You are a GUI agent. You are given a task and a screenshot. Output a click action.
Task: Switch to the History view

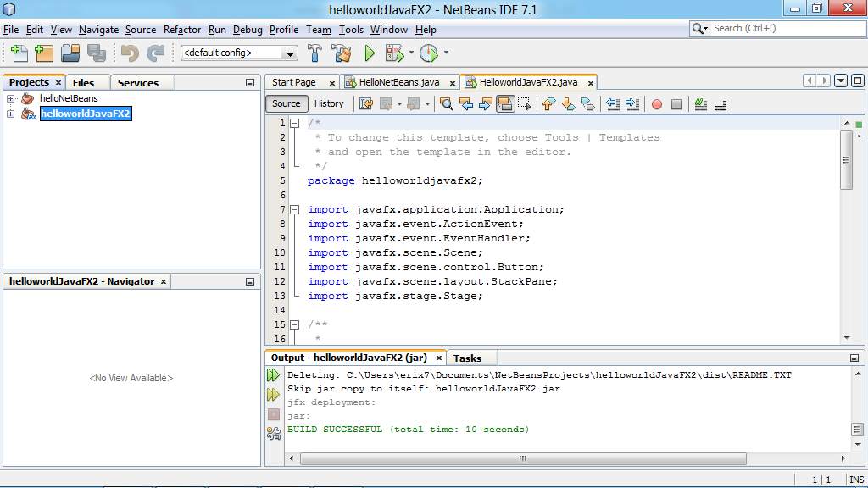pyautogui.click(x=329, y=103)
